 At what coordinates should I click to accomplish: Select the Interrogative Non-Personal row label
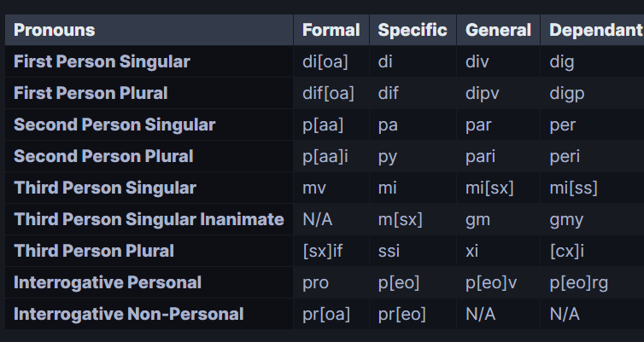pos(128,314)
